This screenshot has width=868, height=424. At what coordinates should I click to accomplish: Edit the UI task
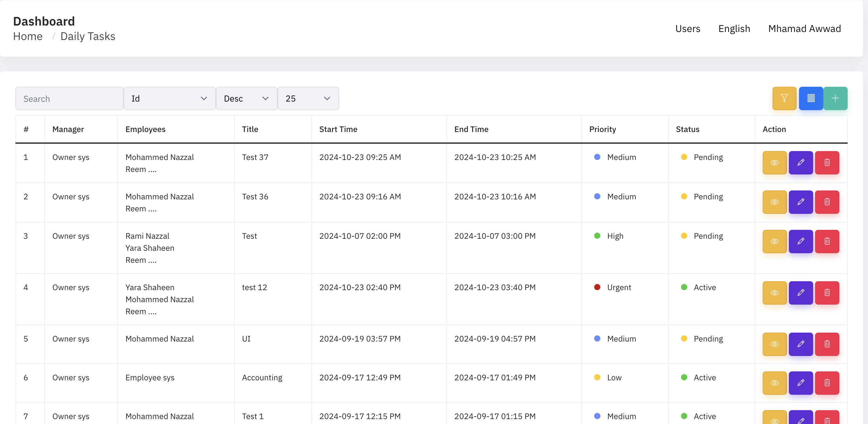tap(801, 344)
